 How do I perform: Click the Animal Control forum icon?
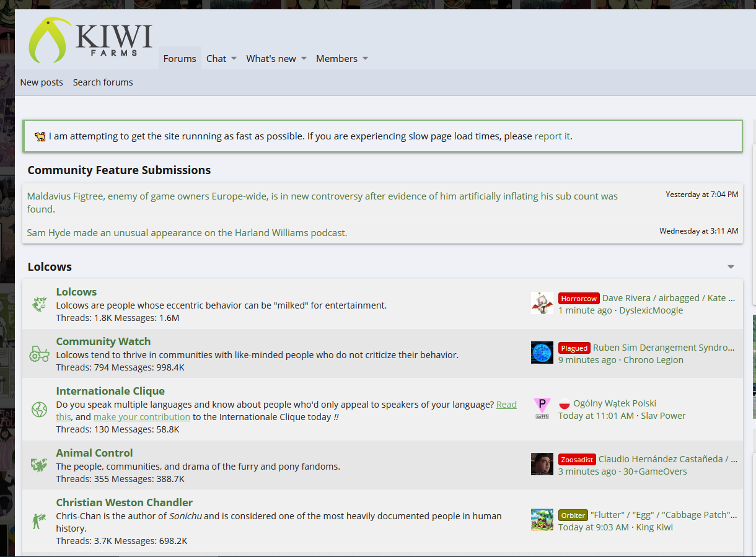pyautogui.click(x=40, y=465)
